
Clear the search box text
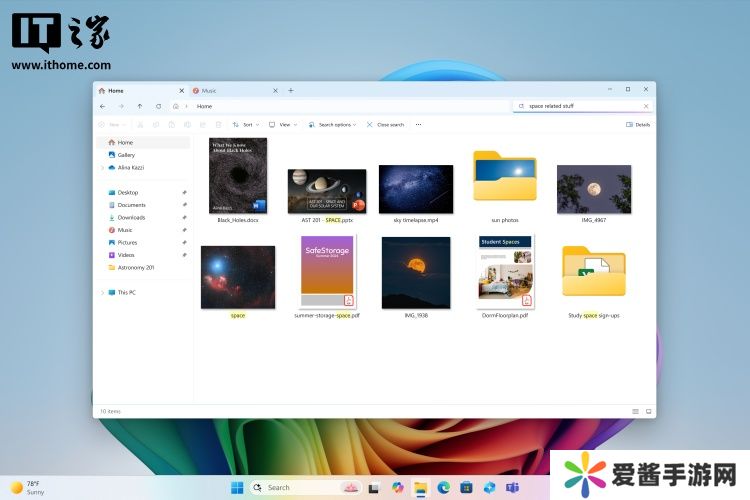646,106
